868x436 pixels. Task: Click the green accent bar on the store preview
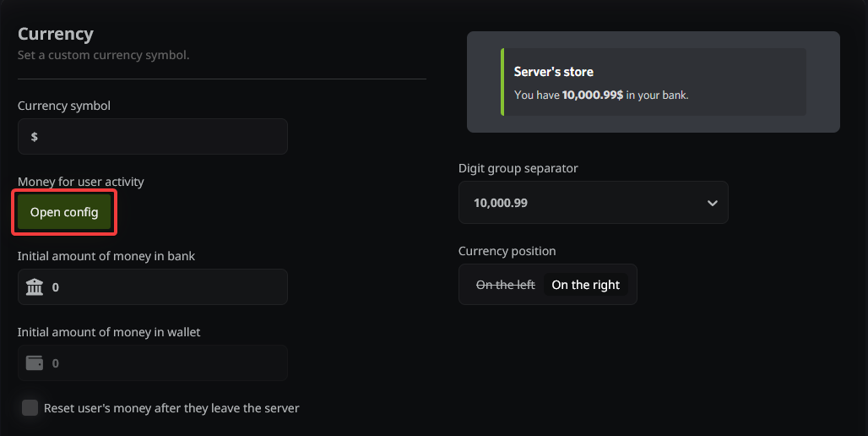click(502, 82)
